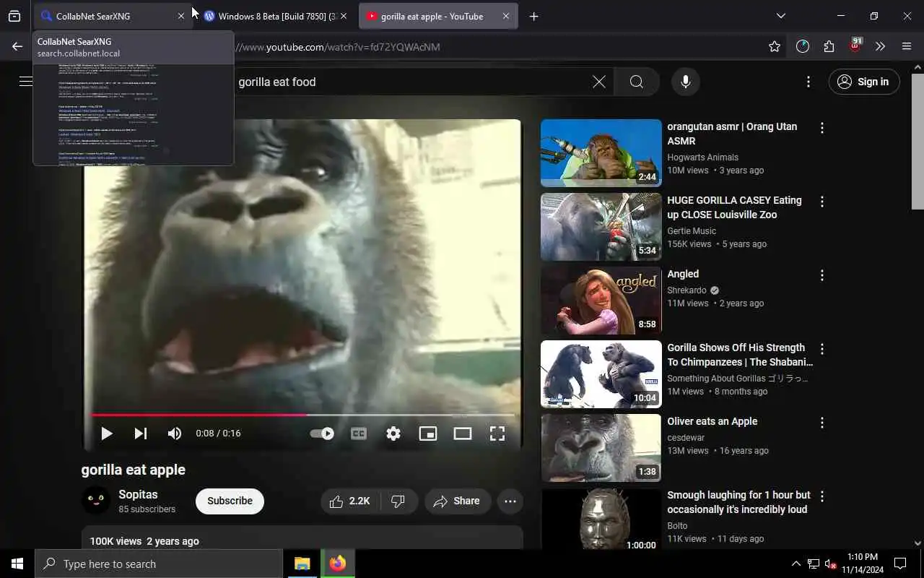Like the video with 2.2K likes
Image resolution: width=924 pixels, height=578 pixels.
point(350,501)
